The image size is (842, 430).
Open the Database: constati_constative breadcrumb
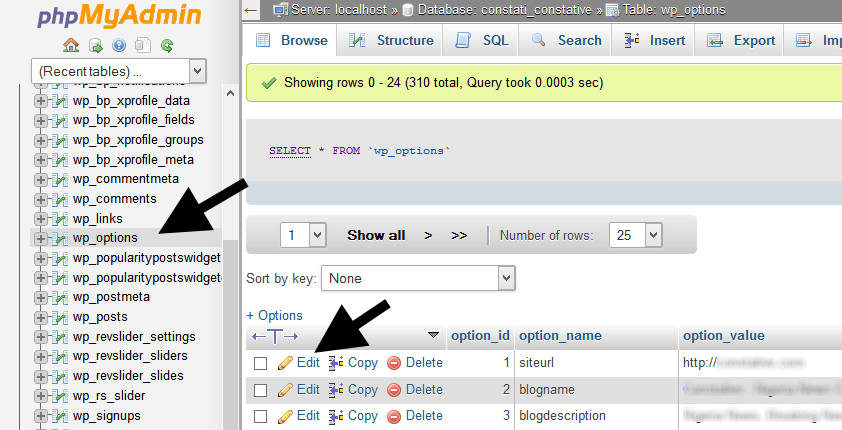click(505, 10)
